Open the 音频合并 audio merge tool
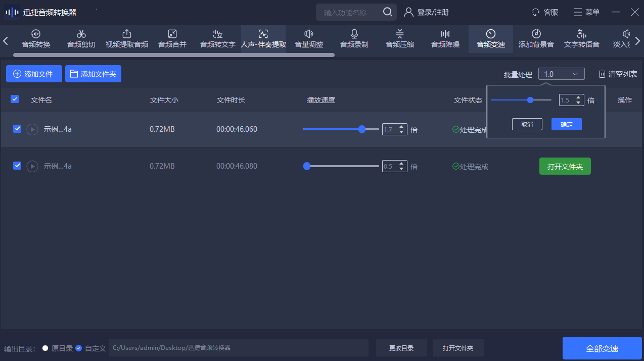 coord(172,39)
